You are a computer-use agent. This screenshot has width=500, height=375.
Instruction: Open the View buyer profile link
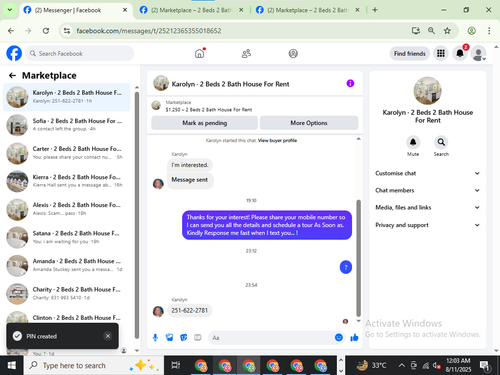[x=277, y=140]
